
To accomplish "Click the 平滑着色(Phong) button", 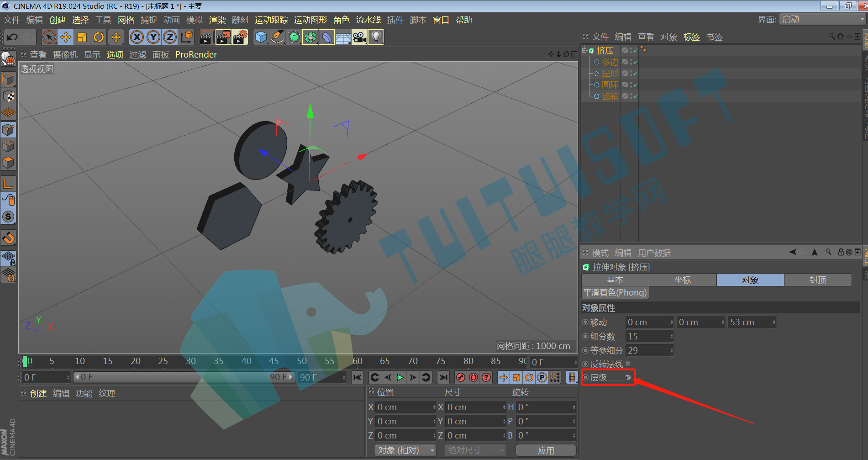I will click(615, 293).
